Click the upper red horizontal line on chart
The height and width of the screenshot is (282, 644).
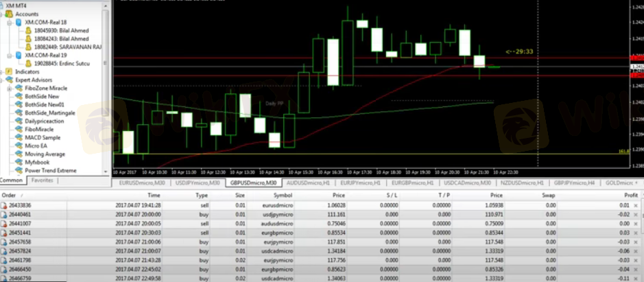(370, 58)
